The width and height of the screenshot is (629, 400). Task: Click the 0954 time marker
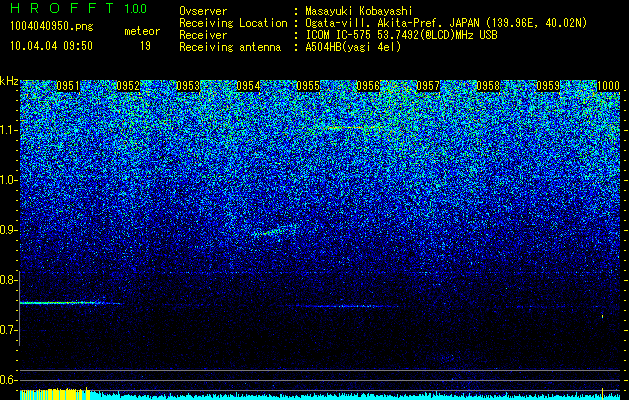coord(248,86)
